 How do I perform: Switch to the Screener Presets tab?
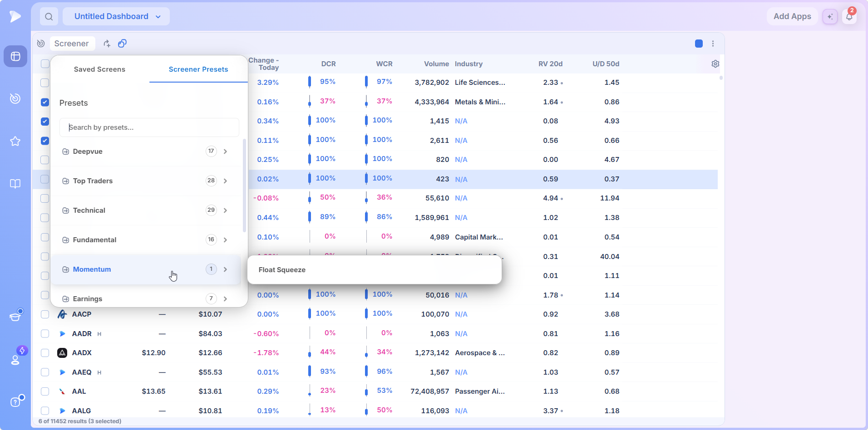[198, 69]
